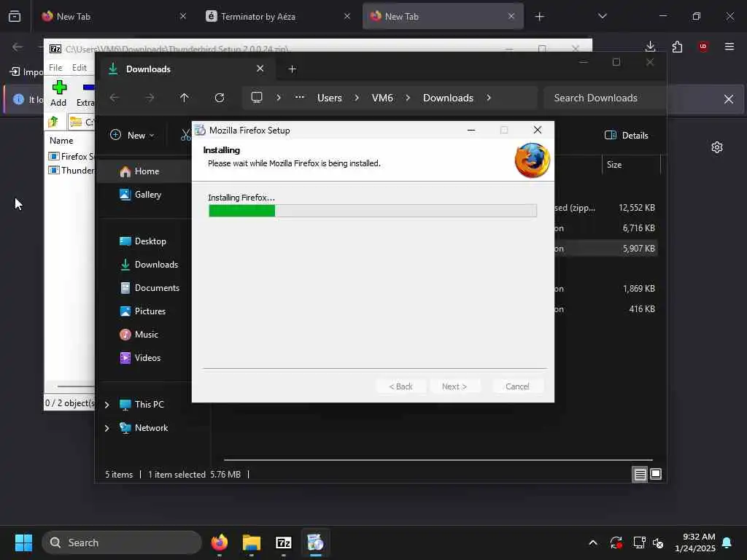747x560 pixels.
Task: Refresh the Downloads folder view
Action: click(x=220, y=98)
